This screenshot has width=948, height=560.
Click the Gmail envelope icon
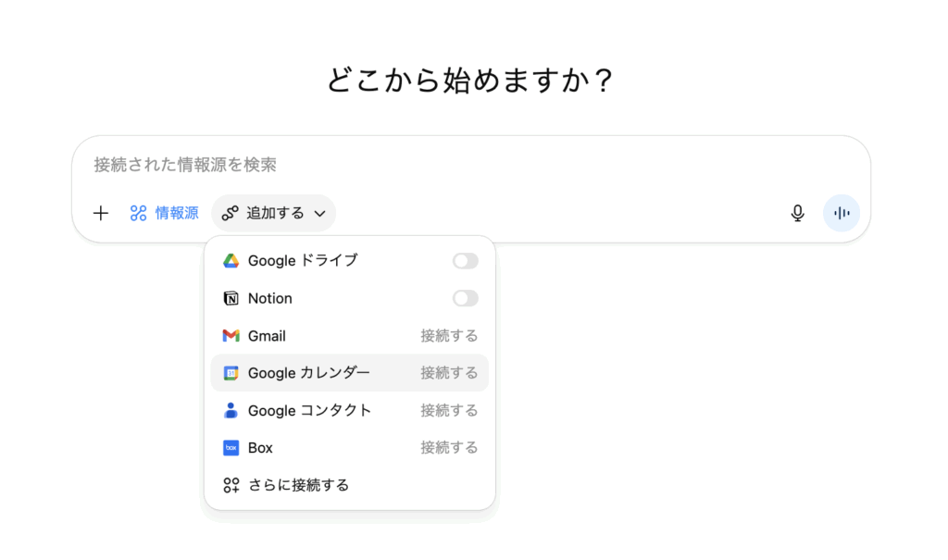[231, 336]
